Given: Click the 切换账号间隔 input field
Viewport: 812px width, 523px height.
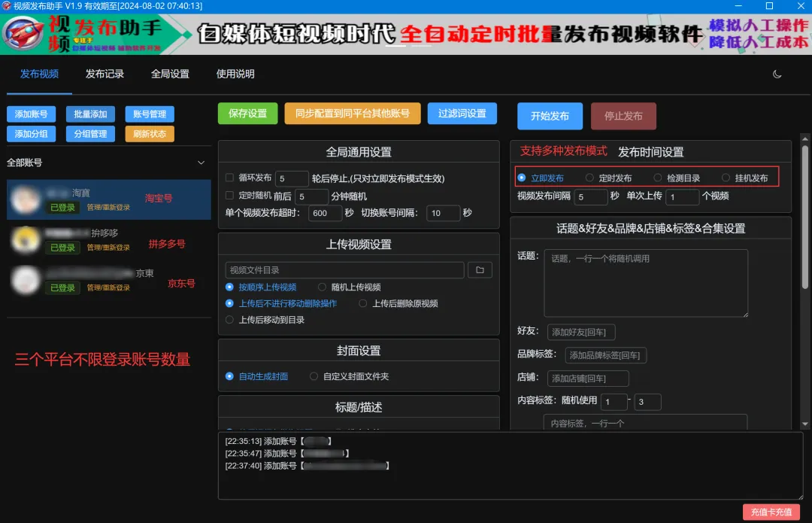Looking at the screenshot, I should (x=444, y=213).
